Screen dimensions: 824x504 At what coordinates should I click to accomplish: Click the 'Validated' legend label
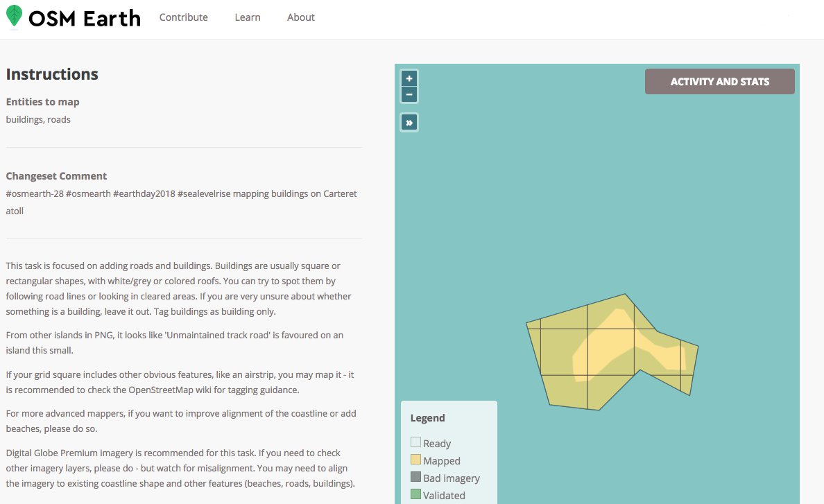point(444,496)
